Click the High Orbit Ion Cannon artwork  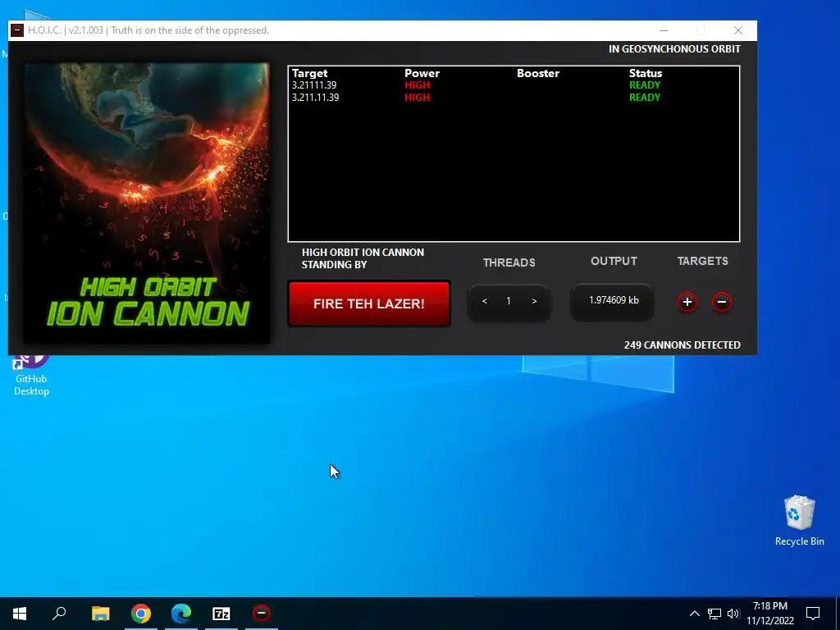click(x=147, y=203)
